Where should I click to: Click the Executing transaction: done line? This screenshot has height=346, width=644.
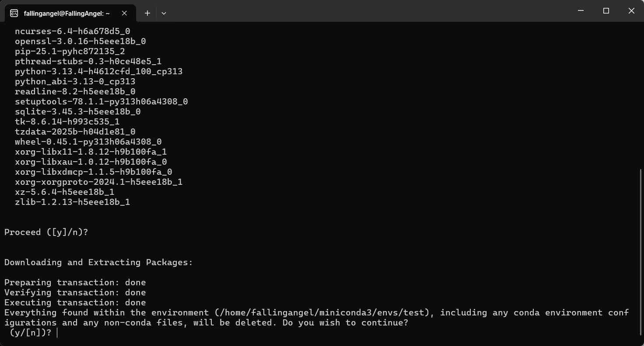coord(75,303)
